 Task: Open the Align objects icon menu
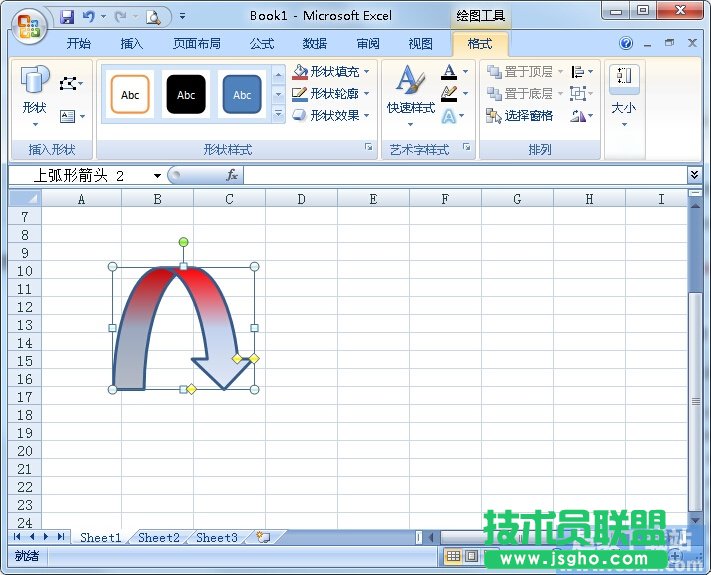click(582, 72)
